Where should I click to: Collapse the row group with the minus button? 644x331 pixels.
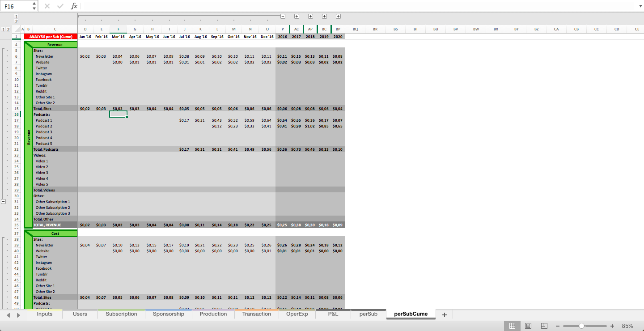[4, 202]
